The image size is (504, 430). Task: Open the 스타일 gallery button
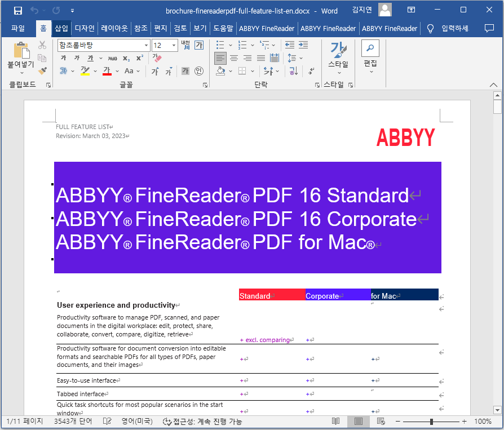pyautogui.click(x=338, y=58)
